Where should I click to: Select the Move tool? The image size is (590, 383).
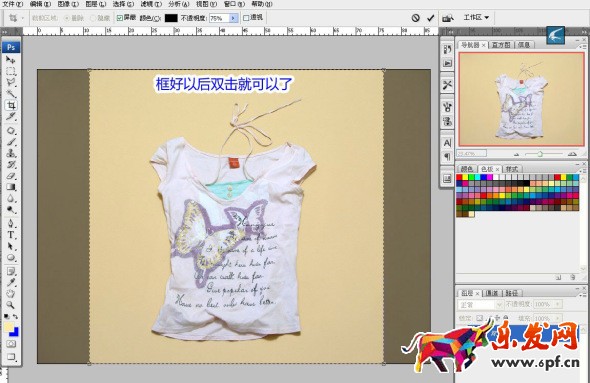coord(11,60)
